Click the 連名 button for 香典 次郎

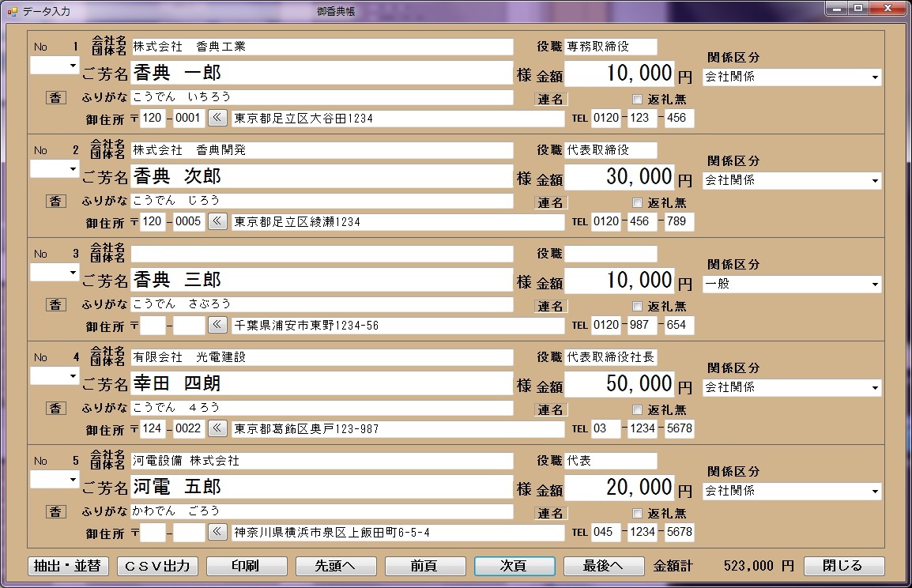pos(551,202)
